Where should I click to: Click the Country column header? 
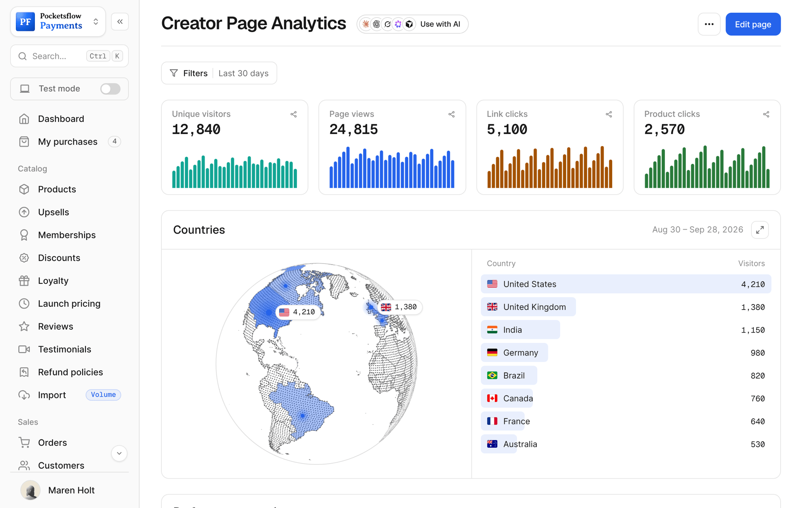coord(501,264)
